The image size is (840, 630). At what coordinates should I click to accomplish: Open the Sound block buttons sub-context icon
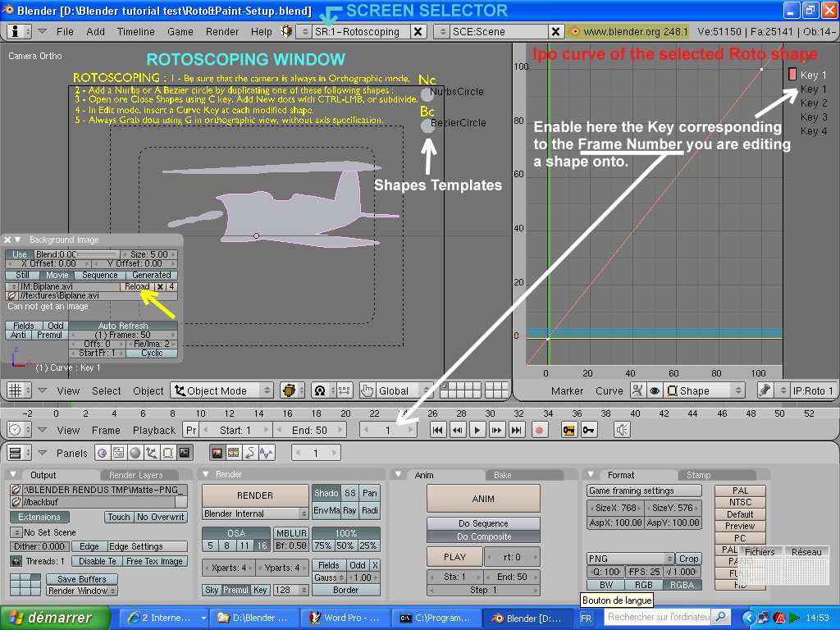(267, 453)
